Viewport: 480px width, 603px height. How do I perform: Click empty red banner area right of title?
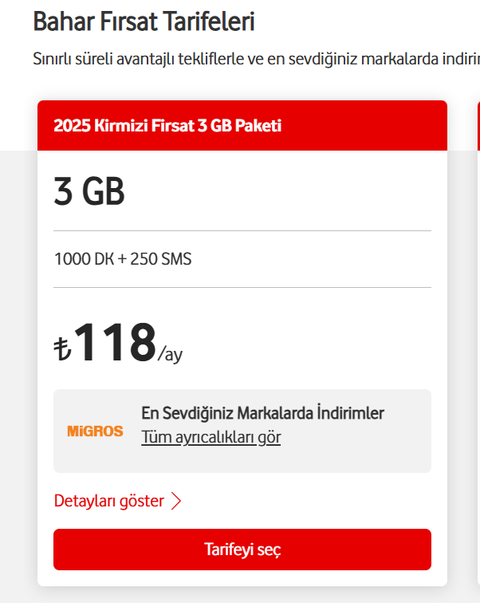coord(363,125)
